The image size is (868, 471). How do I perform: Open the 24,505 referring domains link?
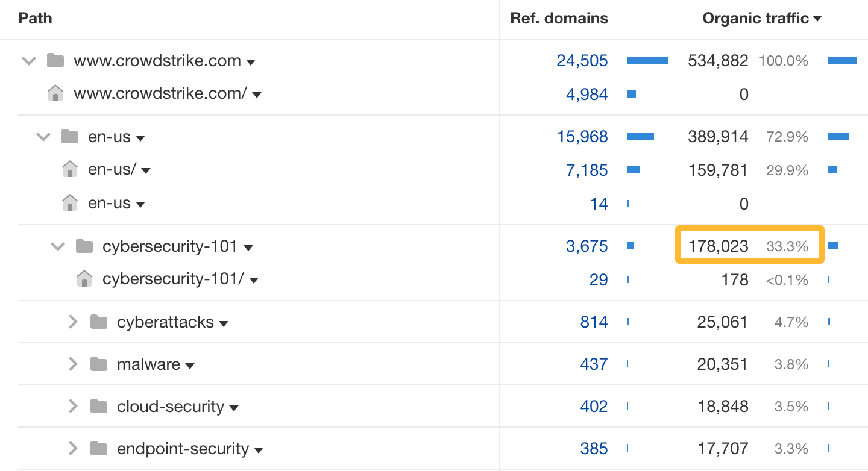coord(582,60)
